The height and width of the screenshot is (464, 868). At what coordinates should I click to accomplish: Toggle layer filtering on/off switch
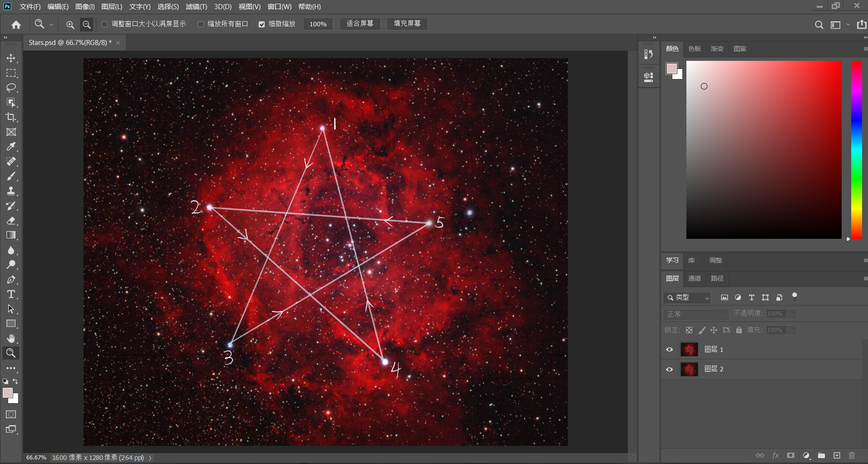tap(794, 297)
